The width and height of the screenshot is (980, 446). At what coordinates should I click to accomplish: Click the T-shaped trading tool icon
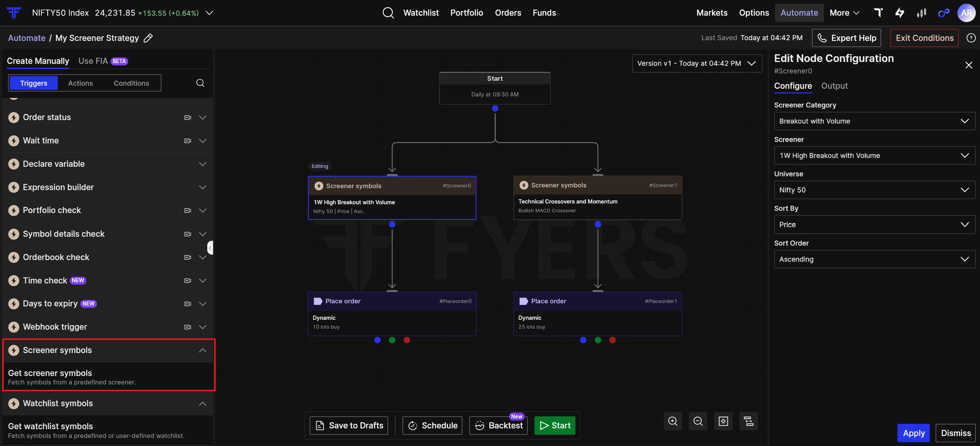click(x=879, y=13)
